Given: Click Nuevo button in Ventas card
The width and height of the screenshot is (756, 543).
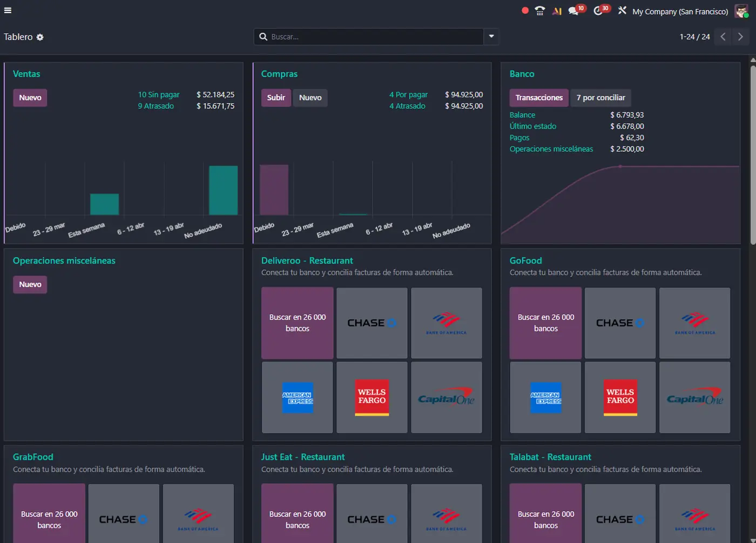Looking at the screenshot, I should coord(30,98).
